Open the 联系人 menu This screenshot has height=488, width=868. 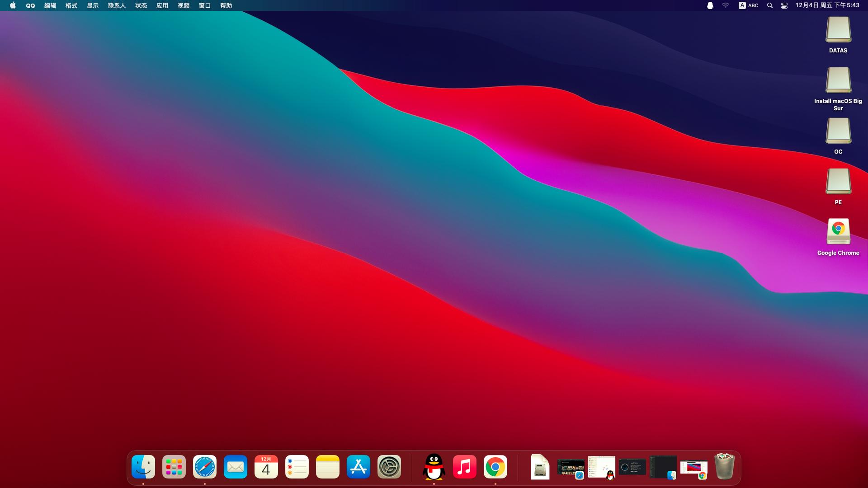[117, 5]
